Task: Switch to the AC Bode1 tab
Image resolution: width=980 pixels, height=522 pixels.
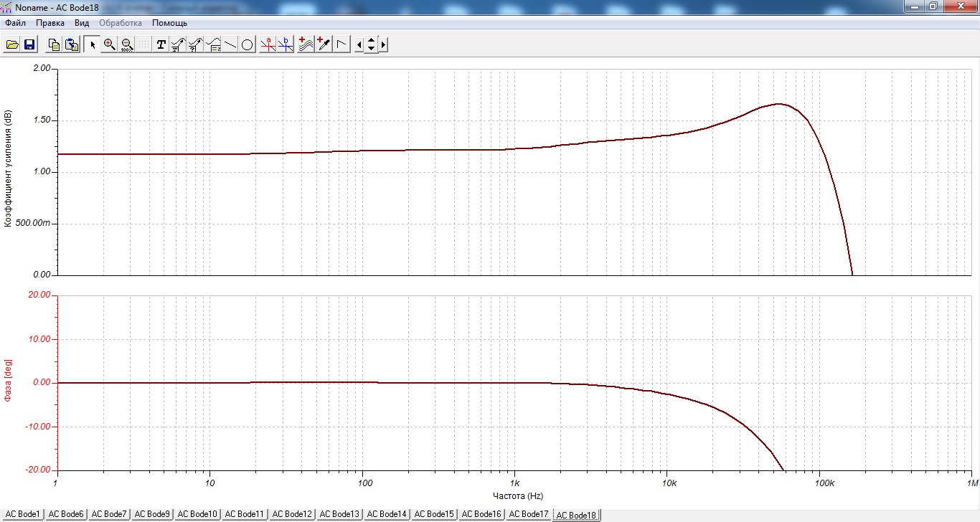Action: 24,514
